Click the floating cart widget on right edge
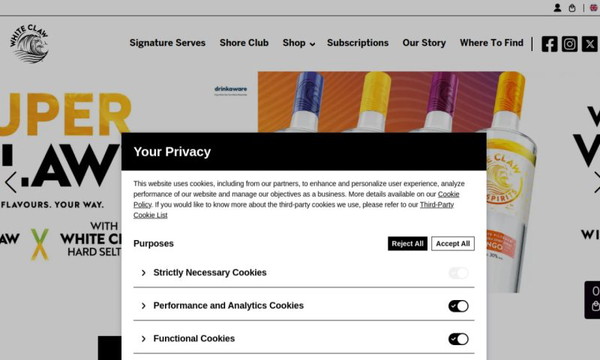The image size is (600, 360). click(592, 300)
